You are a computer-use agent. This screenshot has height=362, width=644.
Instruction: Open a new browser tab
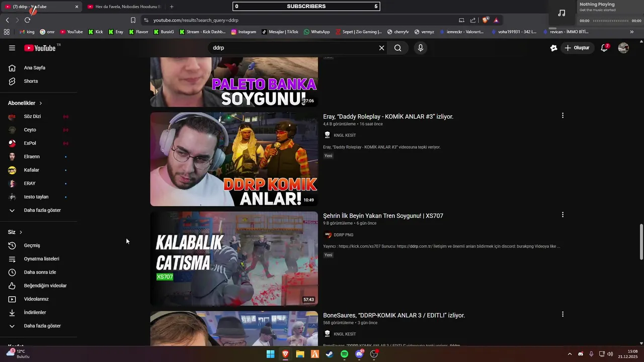coord(172,7)
